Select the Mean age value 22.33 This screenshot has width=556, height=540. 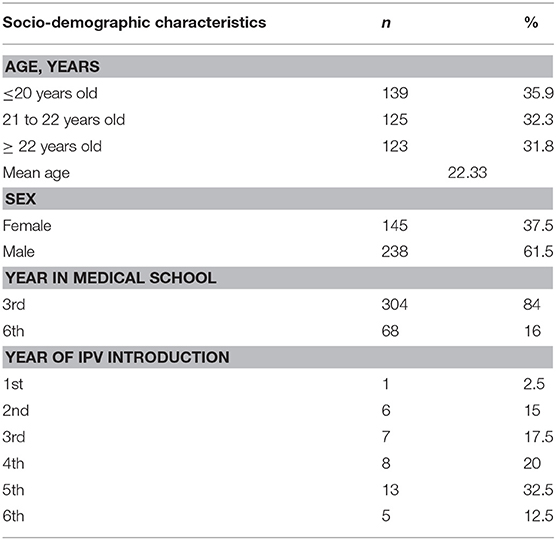tap(467, 173)
